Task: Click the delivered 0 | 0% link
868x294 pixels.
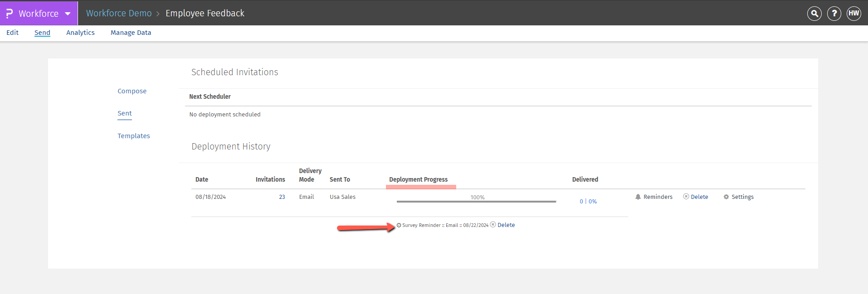Action: tap(588, 202)
